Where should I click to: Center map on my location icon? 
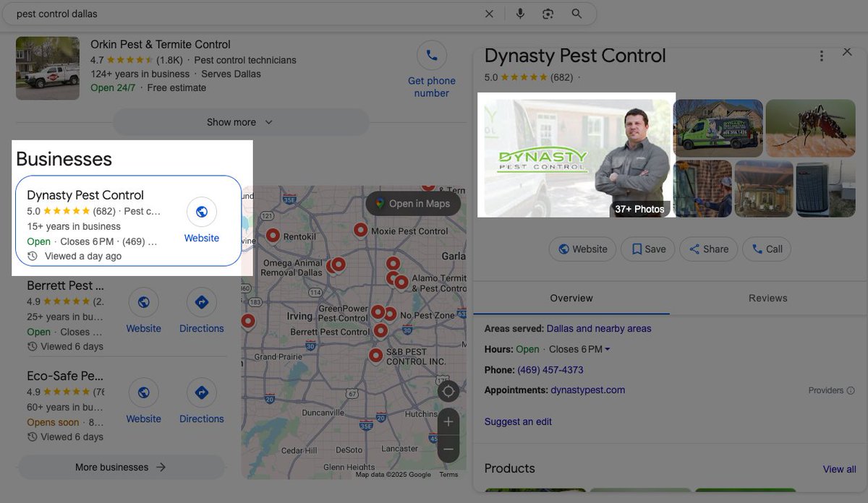448,392
